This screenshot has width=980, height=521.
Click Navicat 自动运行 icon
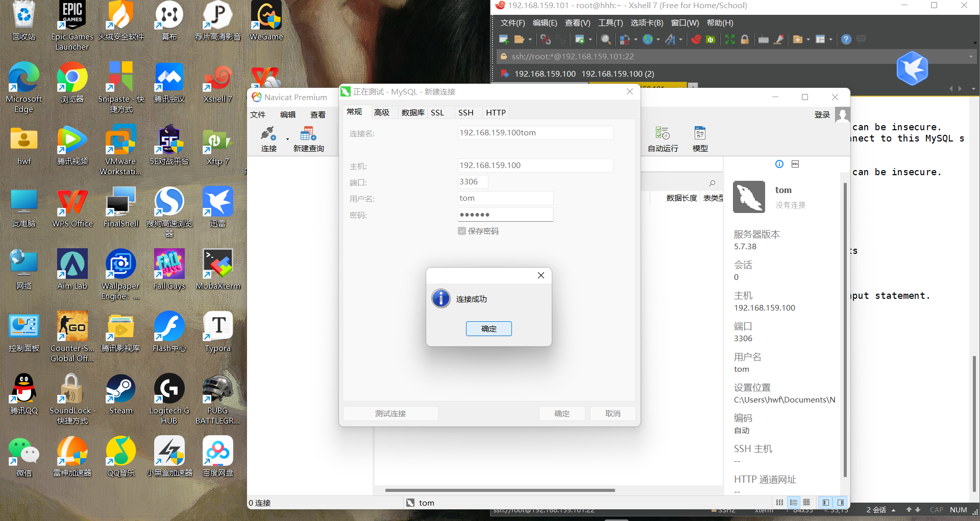point(663,139)
